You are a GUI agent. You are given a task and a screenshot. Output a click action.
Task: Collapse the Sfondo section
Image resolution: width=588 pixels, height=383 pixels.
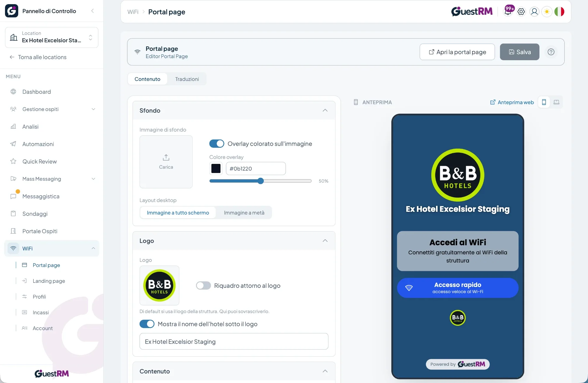325,110
